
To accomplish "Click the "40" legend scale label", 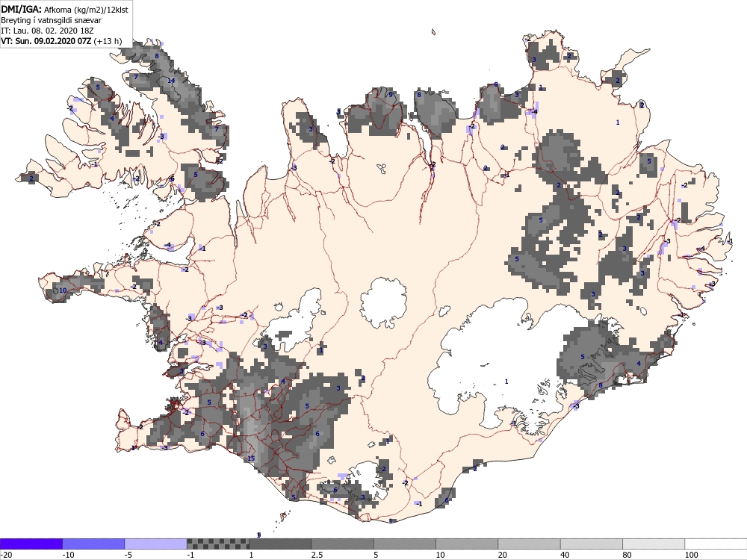I will (565, 555).
